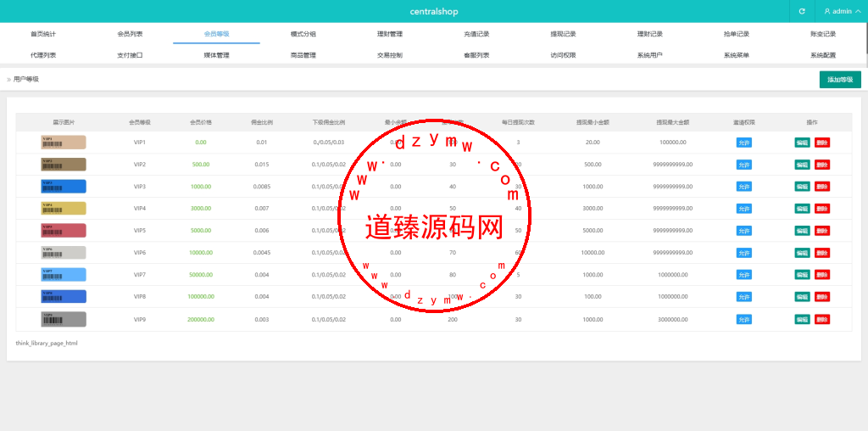Toggle the 允许 invite permission for VIP7
The height and width of the screenshot is (431, 868).
click(x=744, y=275)
